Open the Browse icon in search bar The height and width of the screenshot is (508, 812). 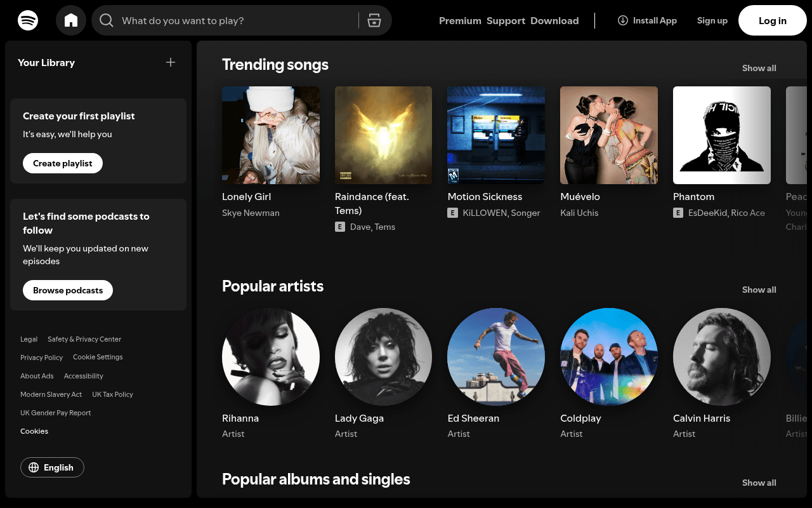pyautogui.click(x=374, y=20)
